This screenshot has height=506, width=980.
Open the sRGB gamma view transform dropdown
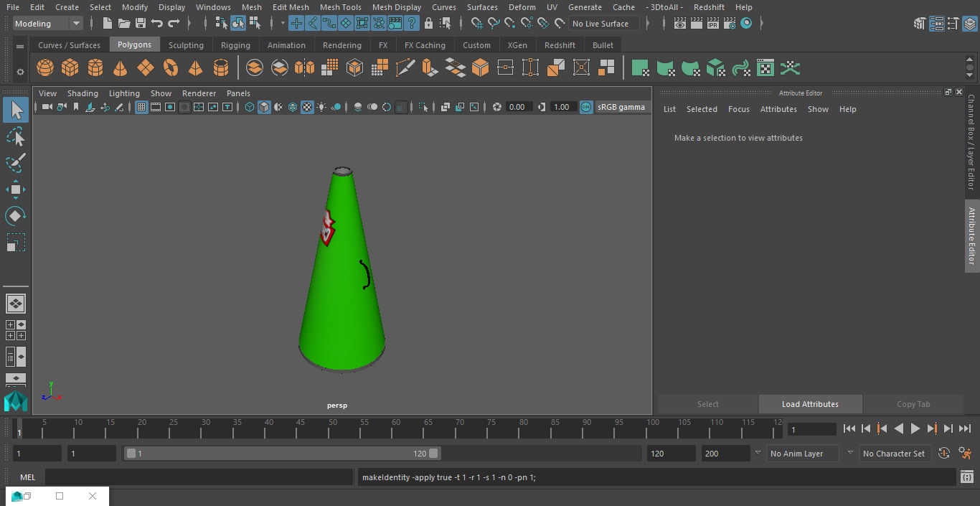[x=621, y=107]
